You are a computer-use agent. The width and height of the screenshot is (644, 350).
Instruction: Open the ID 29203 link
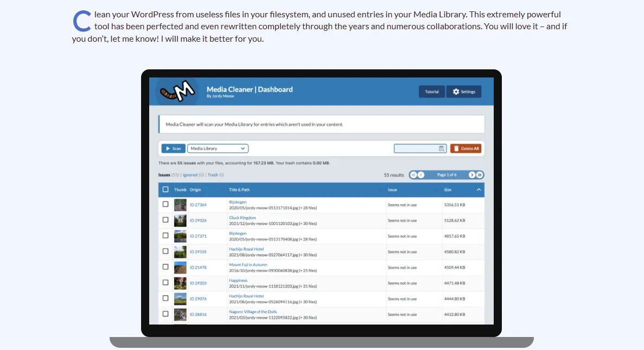pyautogui.click(x=198, y=283)
